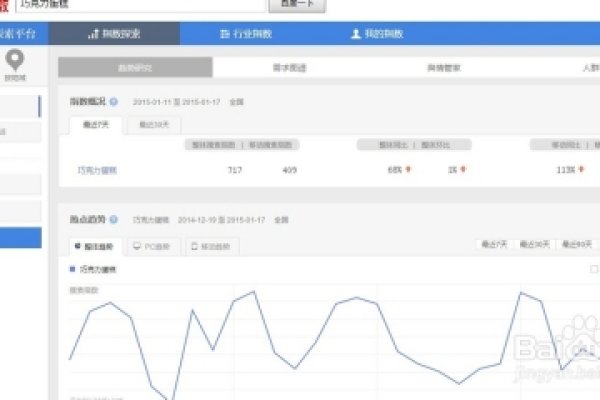This screenshot has height=400, width=600.
Task: Click the blue highlighted sidebar button
Action: click(21, 237)
